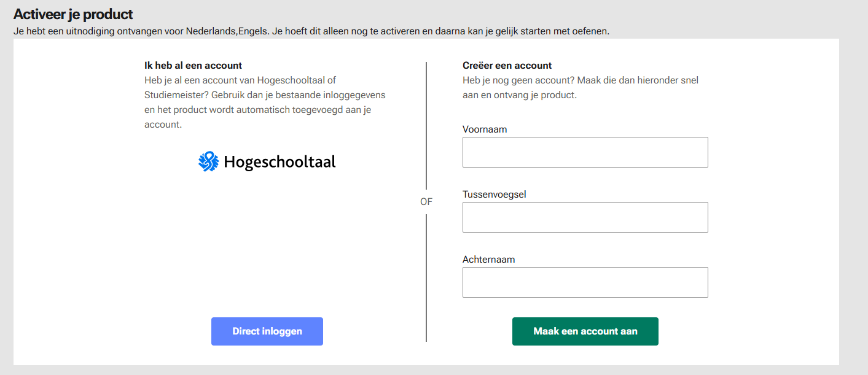Click the vertical divider line below 'OF'

426,276
